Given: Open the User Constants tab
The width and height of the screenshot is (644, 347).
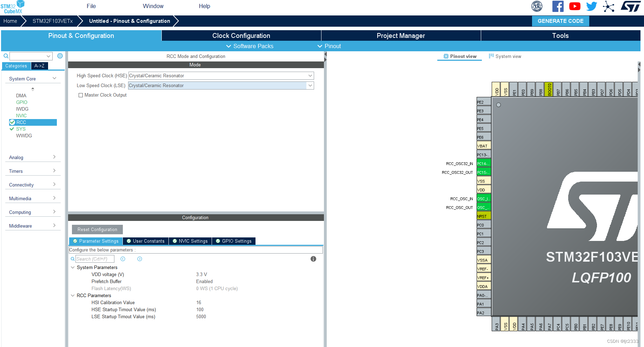Looking at the screenshot, I should tap(146, 241).
